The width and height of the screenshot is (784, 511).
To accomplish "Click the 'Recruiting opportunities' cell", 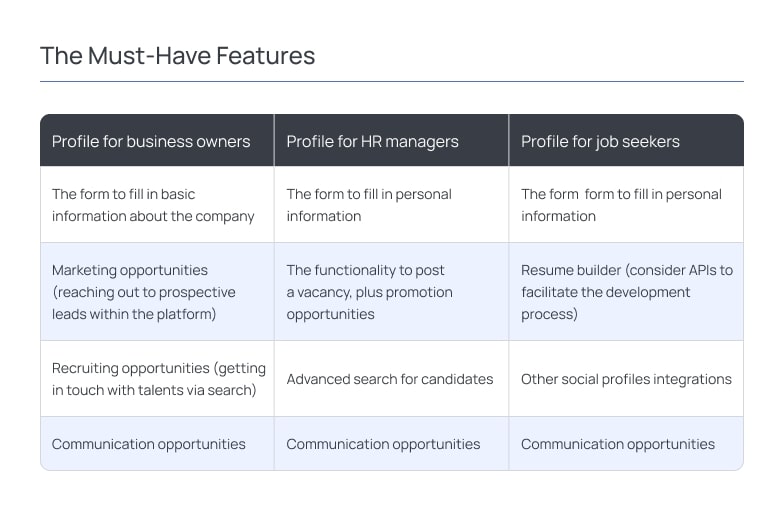I will [x=157, y=379].
